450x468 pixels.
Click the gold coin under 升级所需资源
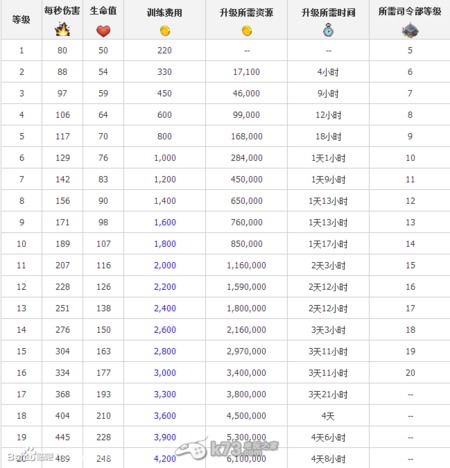(247, 31)
